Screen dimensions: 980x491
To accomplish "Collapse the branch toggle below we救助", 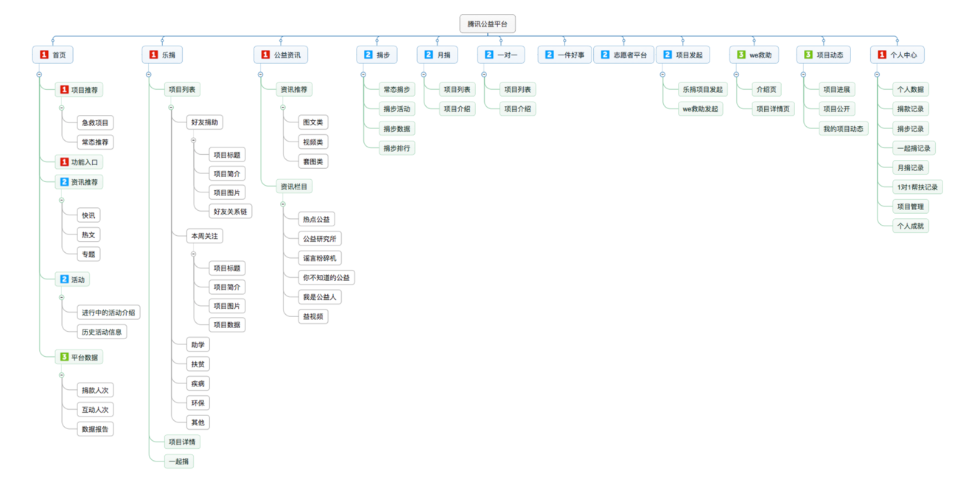I will point(736,74).
